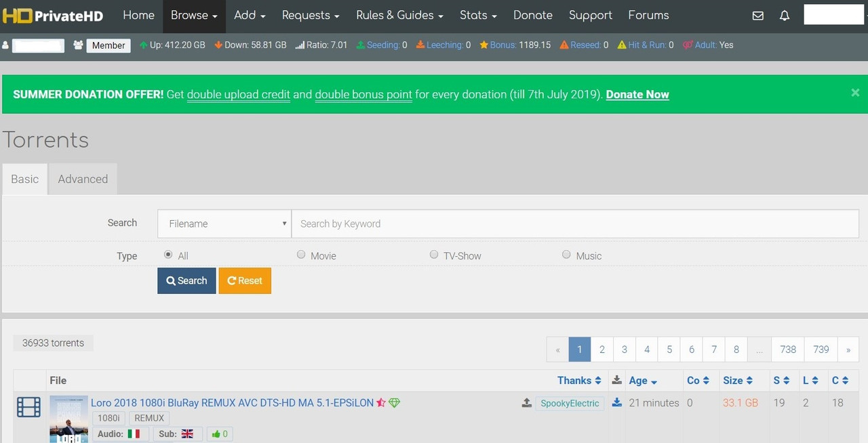Click the PrivateHD logo

53,15
